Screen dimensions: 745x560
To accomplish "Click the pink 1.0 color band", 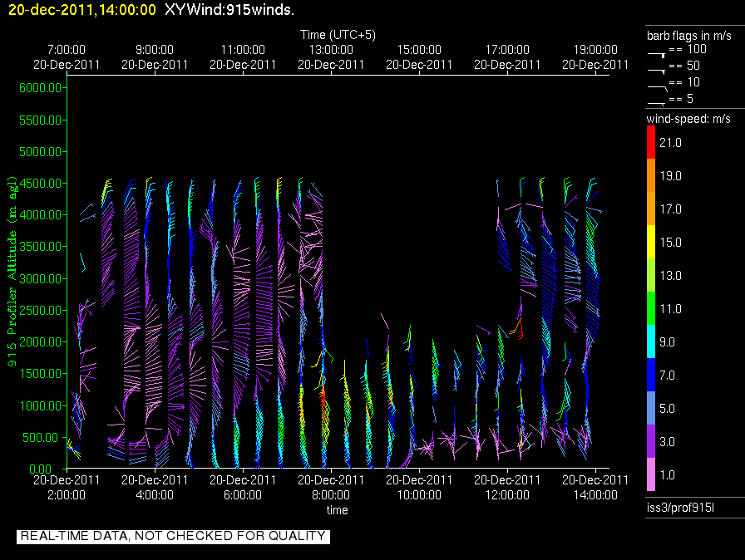I will (x=650, y=474).
